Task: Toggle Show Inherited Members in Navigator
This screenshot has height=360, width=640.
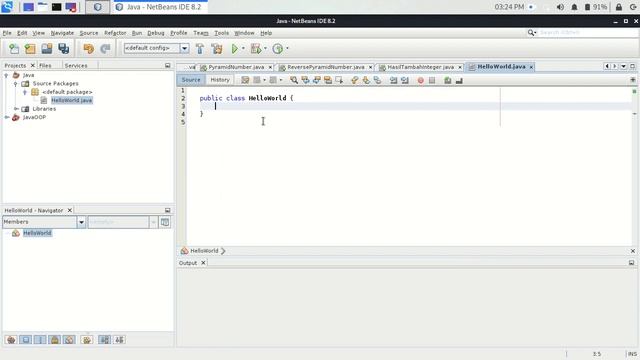Action: pos(11,340)
